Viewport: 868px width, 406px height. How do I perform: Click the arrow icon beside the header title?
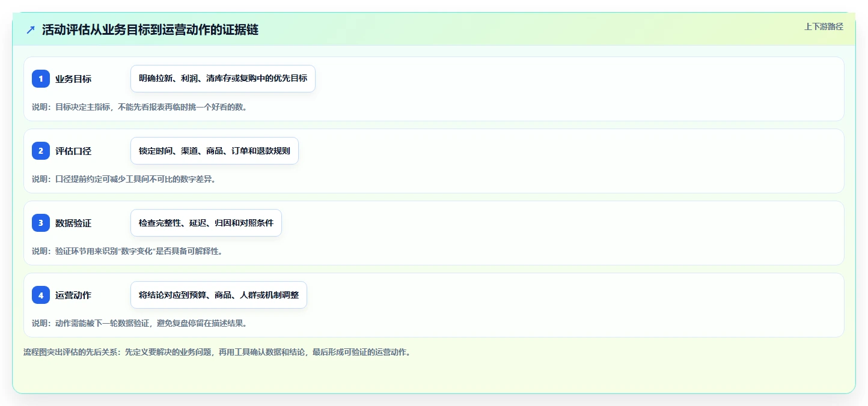[31, 30]
